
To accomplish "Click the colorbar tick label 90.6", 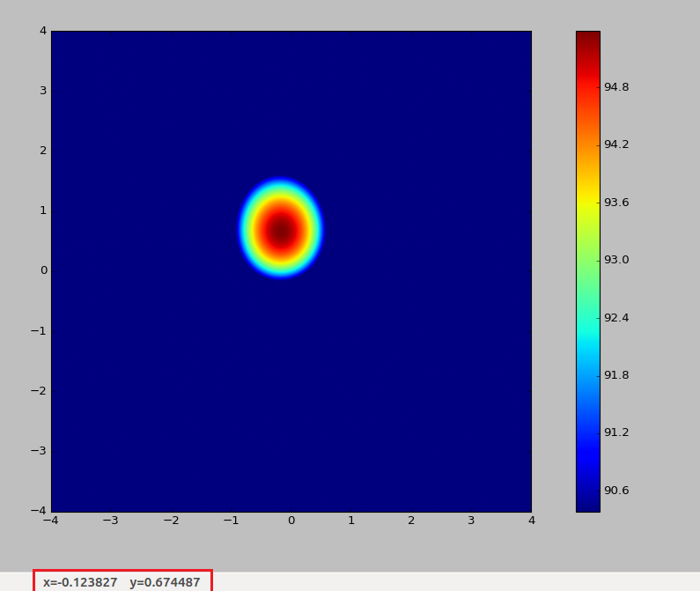I will click(x=616, y=491).
